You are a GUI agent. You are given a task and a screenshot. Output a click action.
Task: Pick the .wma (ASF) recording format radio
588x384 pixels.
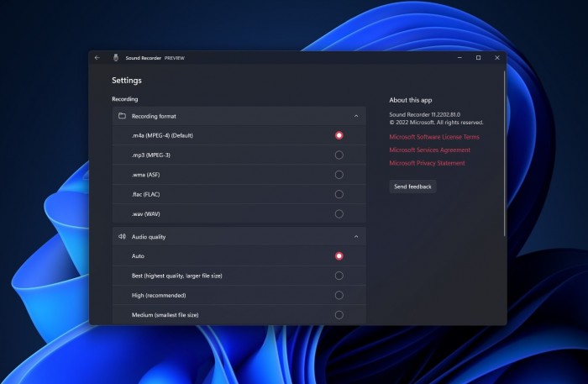(x=339, y=175)
